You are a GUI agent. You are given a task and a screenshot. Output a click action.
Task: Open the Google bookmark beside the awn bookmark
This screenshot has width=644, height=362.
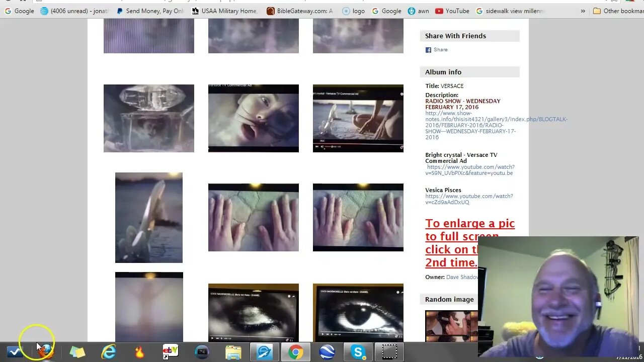click(386, 11)
